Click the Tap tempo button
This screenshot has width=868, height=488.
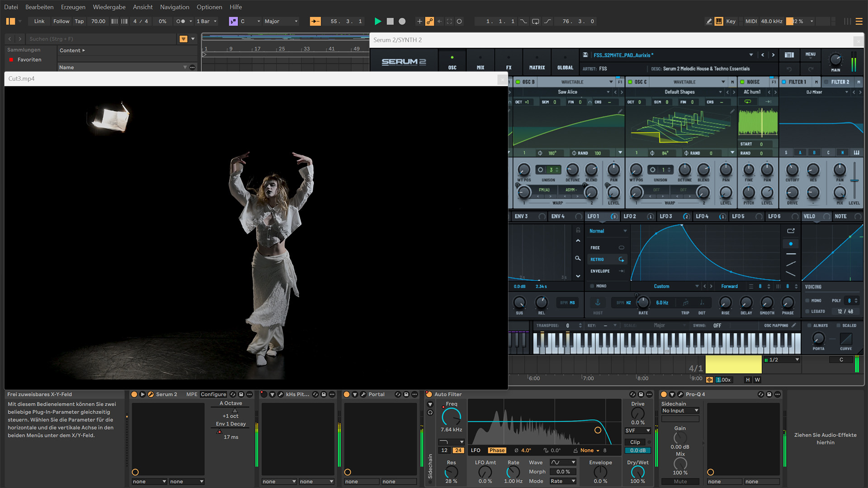(79, 21)
